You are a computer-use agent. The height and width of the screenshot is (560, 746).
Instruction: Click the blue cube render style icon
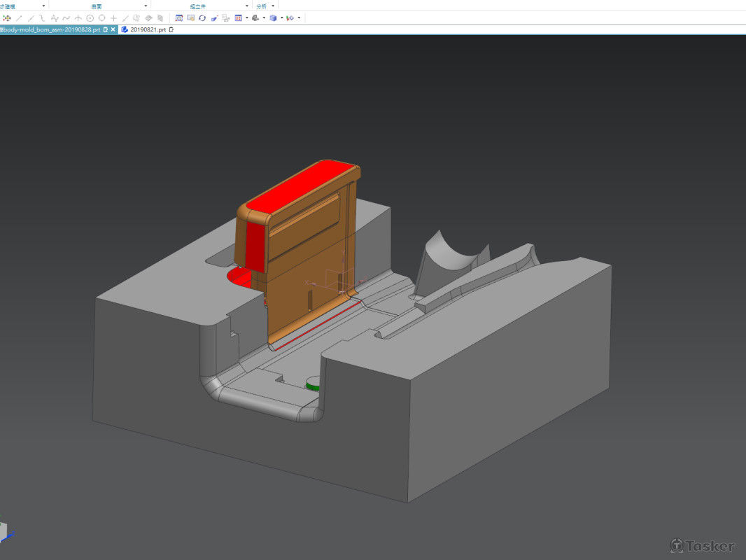273,18
